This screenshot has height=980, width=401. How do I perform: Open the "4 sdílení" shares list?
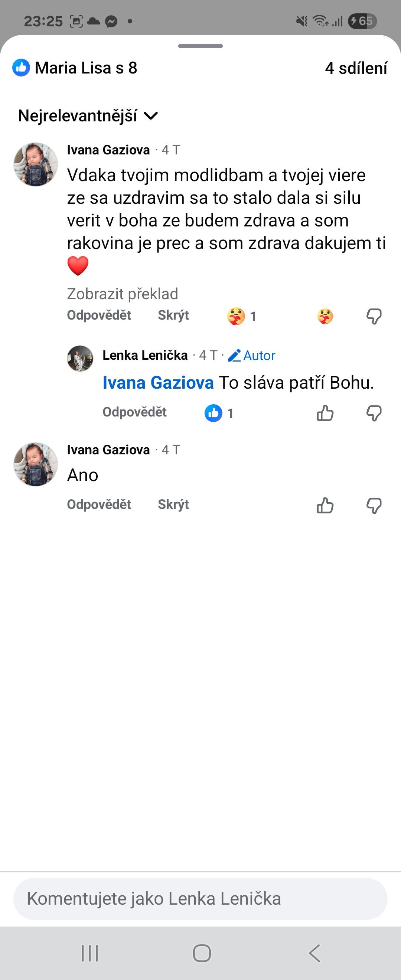[356, 68]
